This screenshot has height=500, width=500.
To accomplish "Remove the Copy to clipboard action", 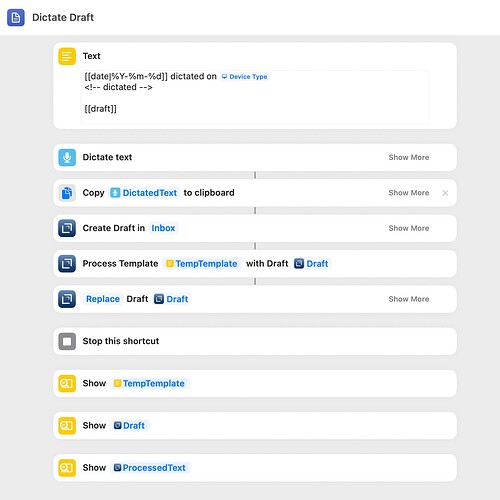I will coord(445,193).
